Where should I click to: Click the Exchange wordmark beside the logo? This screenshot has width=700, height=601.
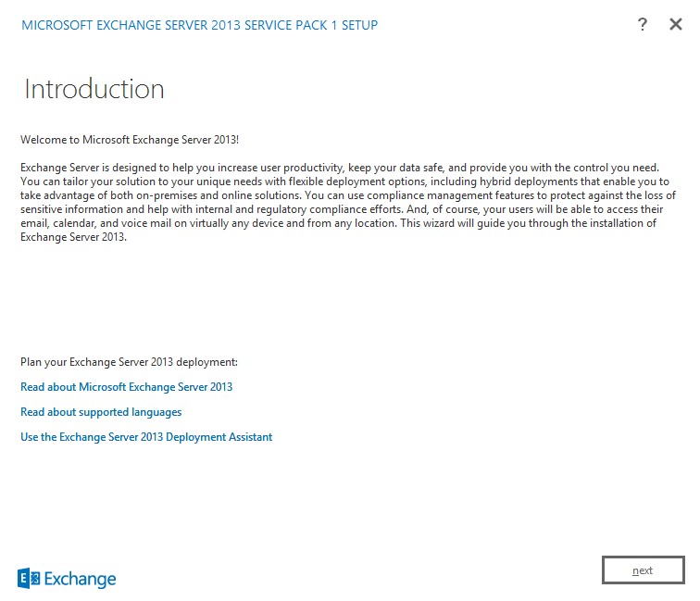pos(81,580)
